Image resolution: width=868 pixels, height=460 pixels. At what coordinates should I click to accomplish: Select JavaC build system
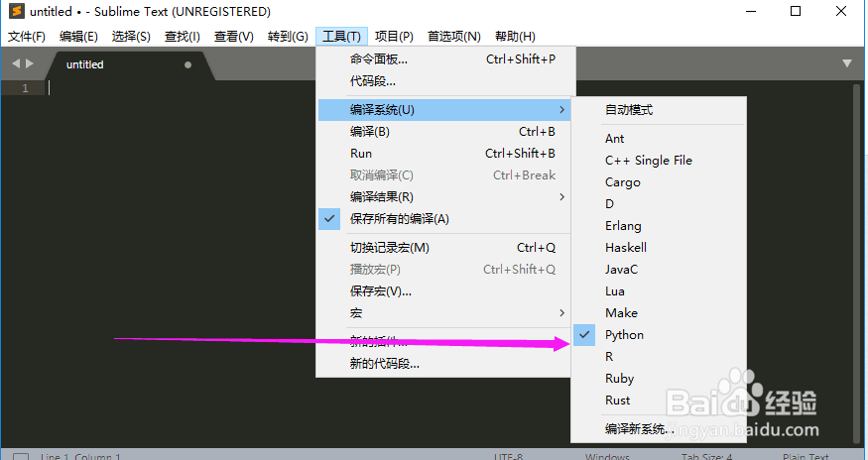point(659,270)
